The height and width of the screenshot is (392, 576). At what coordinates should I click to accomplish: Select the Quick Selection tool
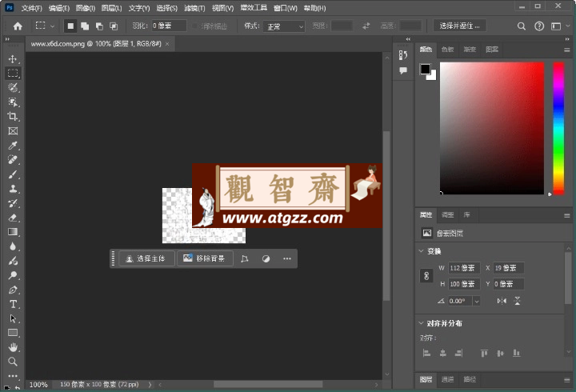tap(13, 87)
